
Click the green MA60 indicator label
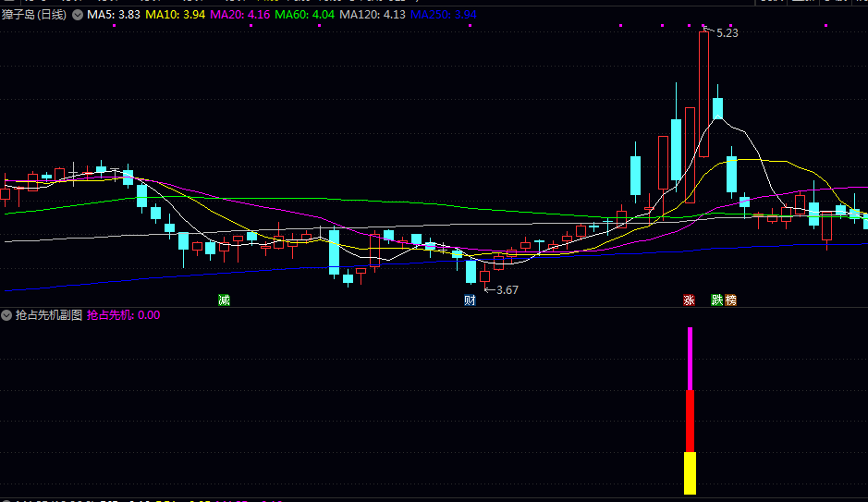pyautogui.click(x=305, y=15)
